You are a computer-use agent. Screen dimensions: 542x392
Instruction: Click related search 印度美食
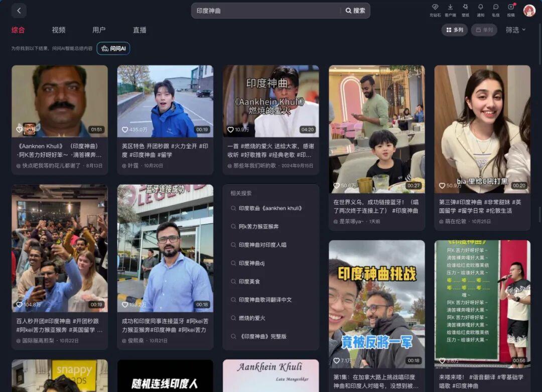pyautogui.click(x=249, y=282)
